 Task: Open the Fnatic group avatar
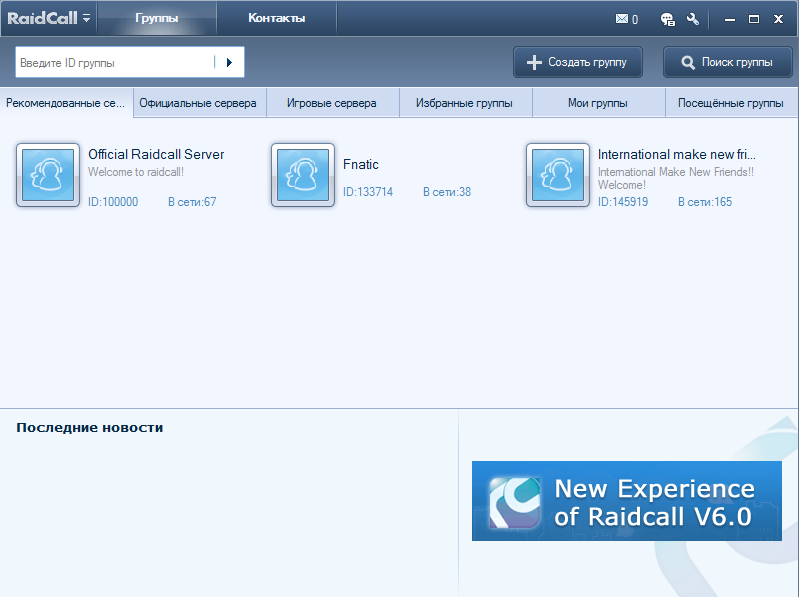(303, 175)
